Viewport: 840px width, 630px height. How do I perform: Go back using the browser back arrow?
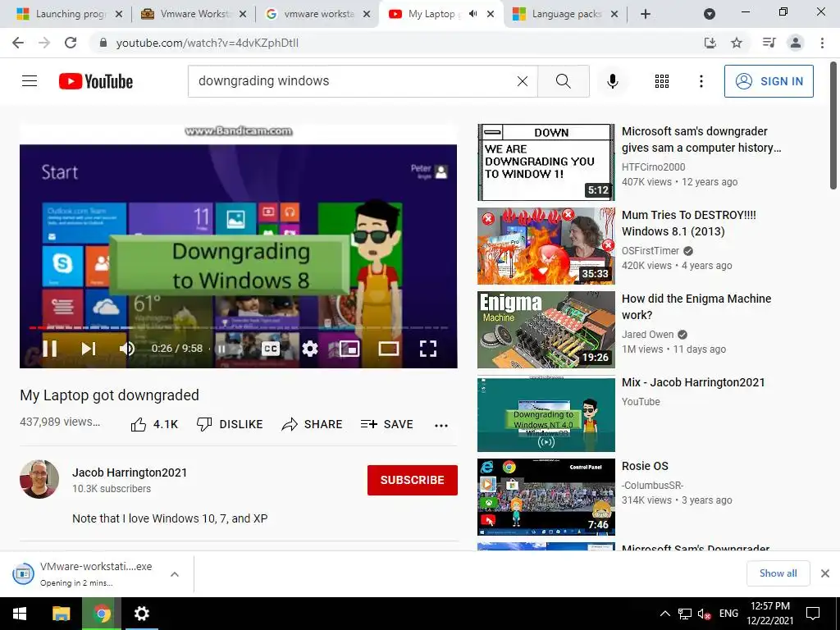coord(18,43)
